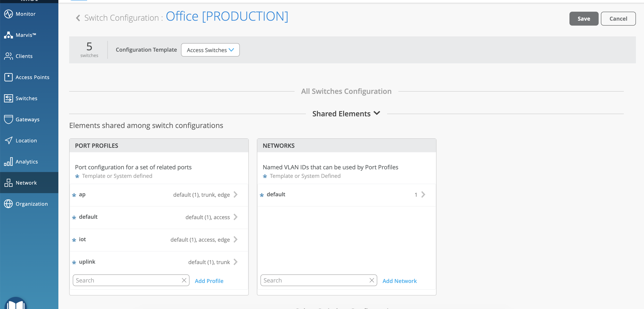Open the default network entry

(x=423, y=194)
